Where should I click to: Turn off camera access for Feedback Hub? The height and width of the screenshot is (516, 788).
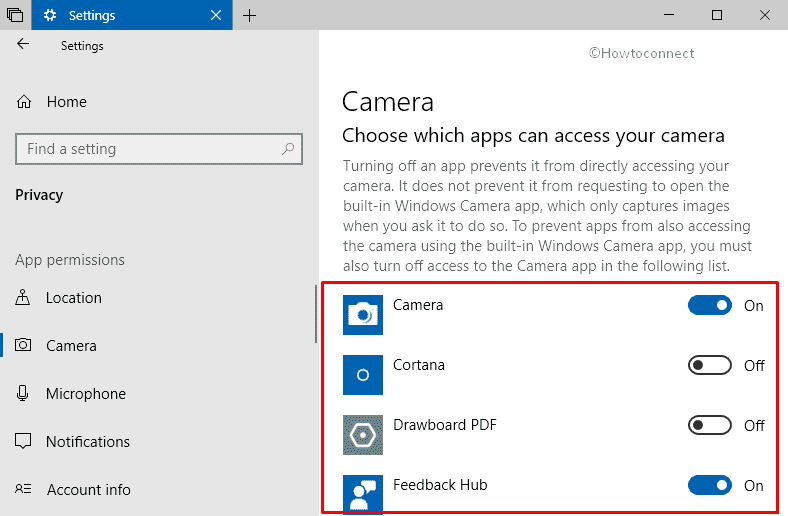pyautogui.click(x=710, y=485)
